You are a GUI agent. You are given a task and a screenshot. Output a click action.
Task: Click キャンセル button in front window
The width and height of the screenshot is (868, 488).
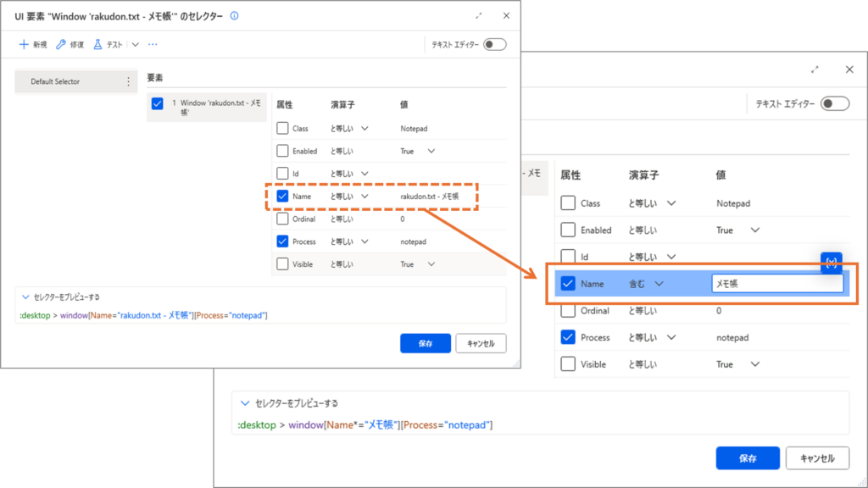[x=818, y=458]
